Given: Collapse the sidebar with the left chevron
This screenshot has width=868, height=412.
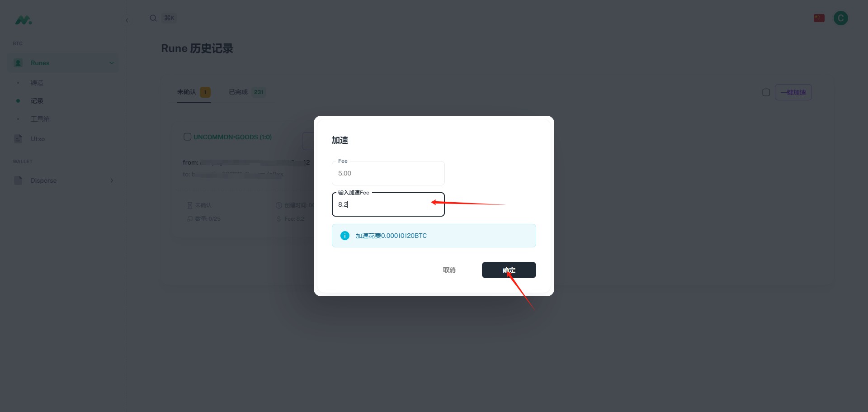Looking at the screenshot, I should pyautogui.click(x=127, y=20).
